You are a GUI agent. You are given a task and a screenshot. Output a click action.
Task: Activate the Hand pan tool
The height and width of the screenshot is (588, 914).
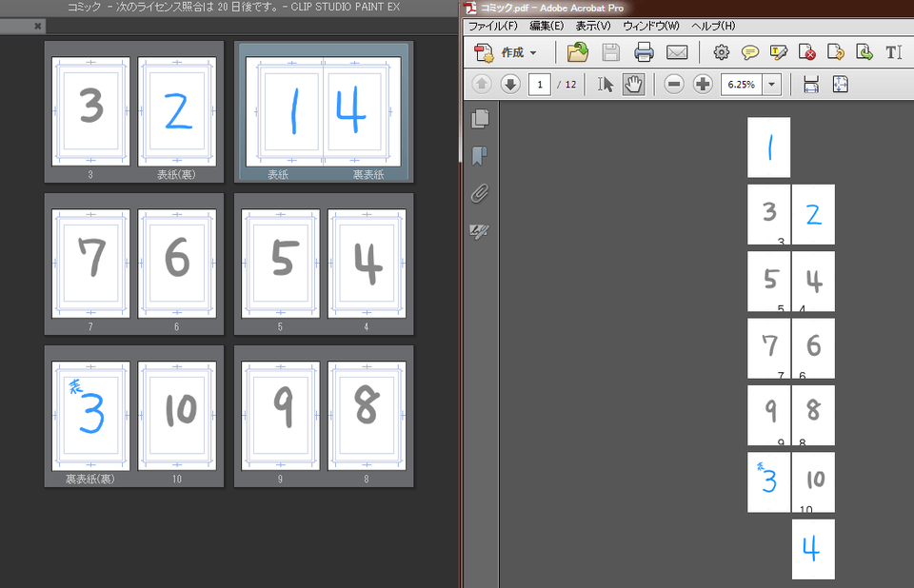tap(634, 85)
